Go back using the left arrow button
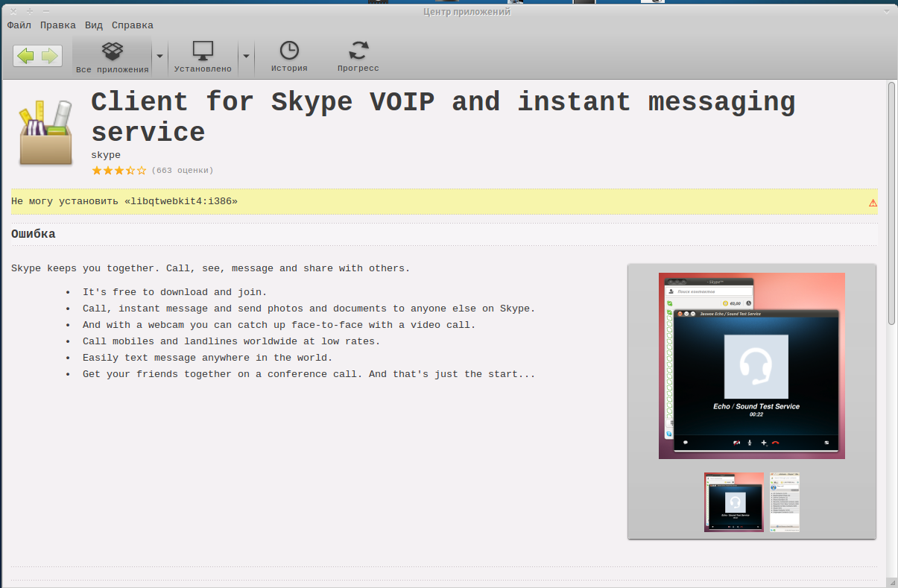 tap(25, 56)
